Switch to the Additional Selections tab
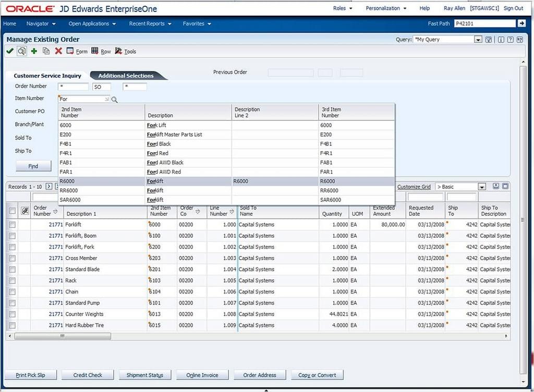The height and width of the screenshot is (392, 534). tap(126, 76)
